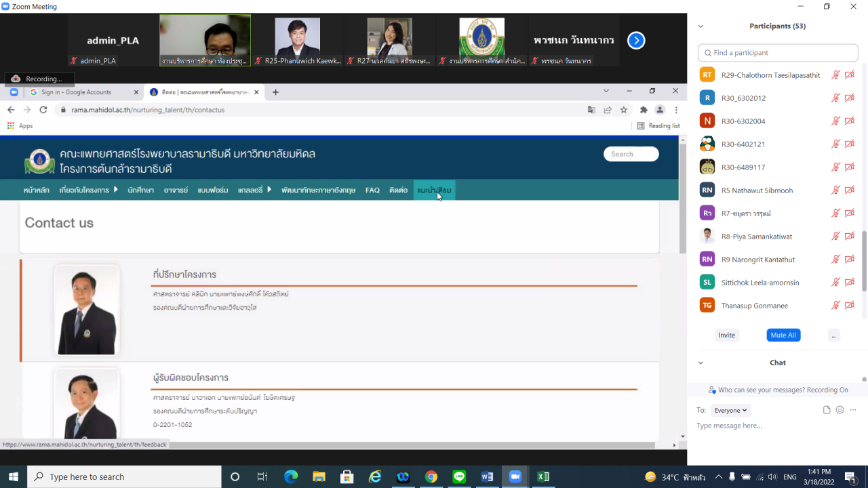Collapse the Participants panel chevron
Viewport: 868px width, 488px height.
pos(701,26)
